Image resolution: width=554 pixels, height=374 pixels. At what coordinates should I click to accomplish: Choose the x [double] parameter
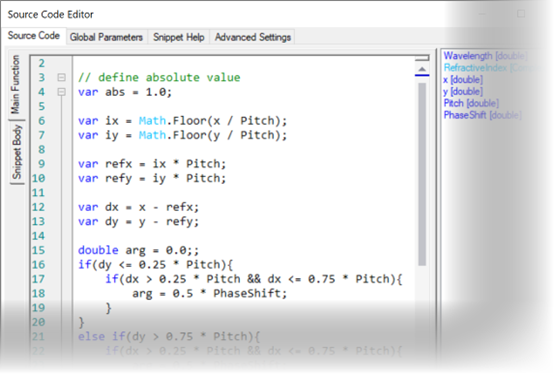coord(463,79)
